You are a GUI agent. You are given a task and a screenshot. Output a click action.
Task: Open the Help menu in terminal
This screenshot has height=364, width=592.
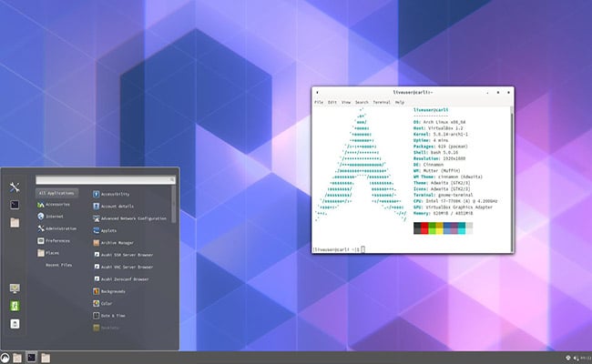400,102
